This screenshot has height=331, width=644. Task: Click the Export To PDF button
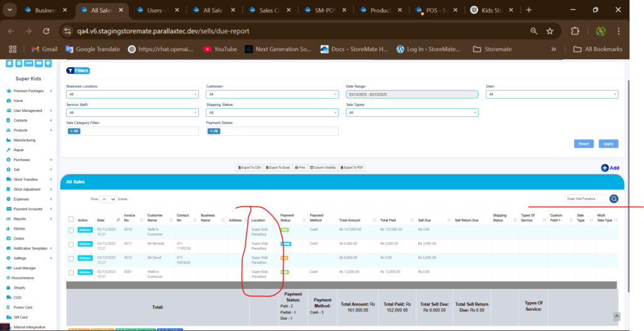(352, 168)
